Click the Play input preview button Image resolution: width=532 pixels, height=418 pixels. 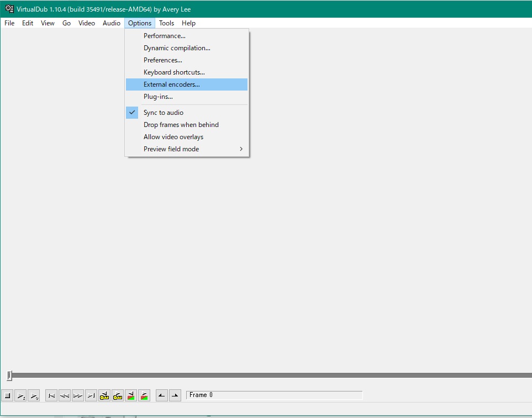click(20, 395)
